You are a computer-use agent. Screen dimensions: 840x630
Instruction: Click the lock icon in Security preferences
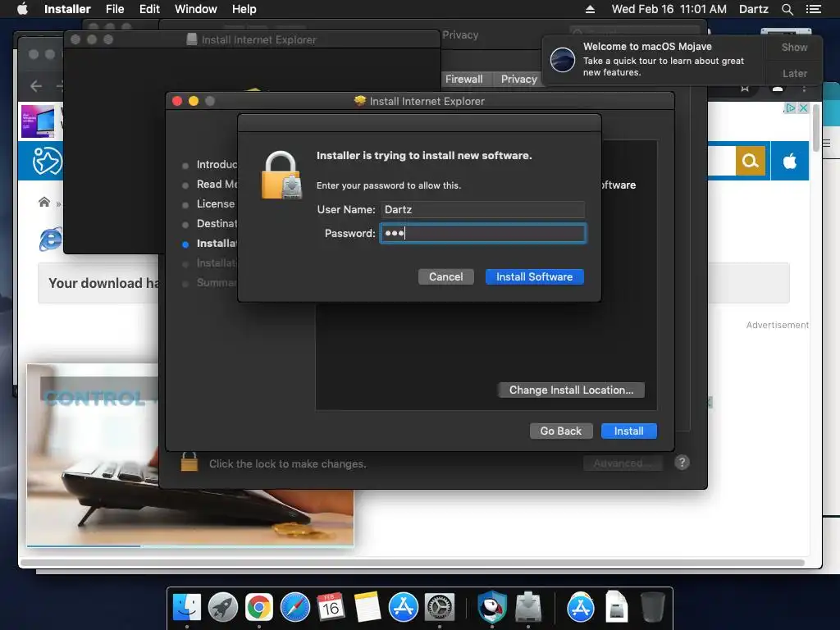(x=189, y=462)
